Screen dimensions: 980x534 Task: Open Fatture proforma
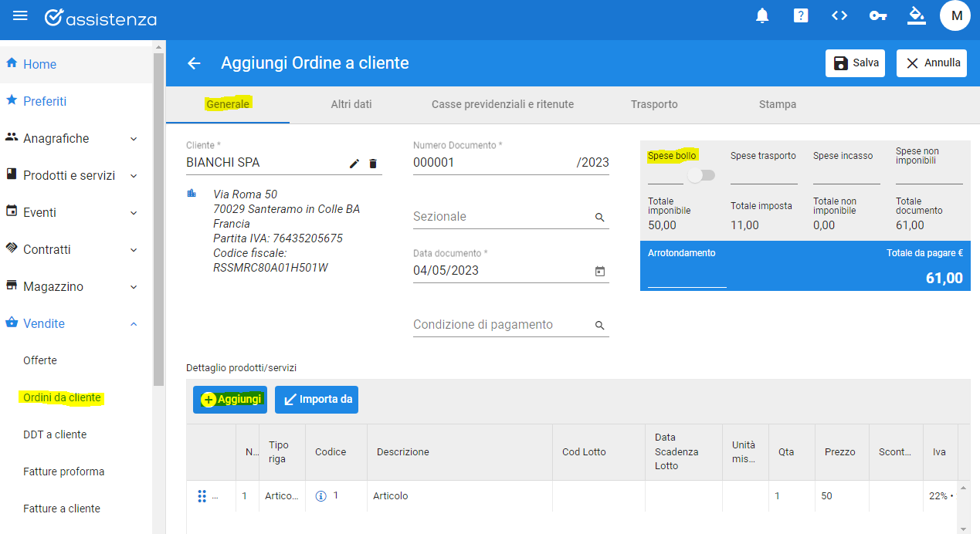76,471
